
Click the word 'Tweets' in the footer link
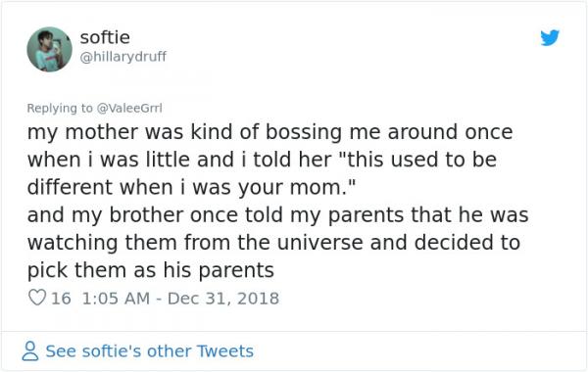[225, 351]
